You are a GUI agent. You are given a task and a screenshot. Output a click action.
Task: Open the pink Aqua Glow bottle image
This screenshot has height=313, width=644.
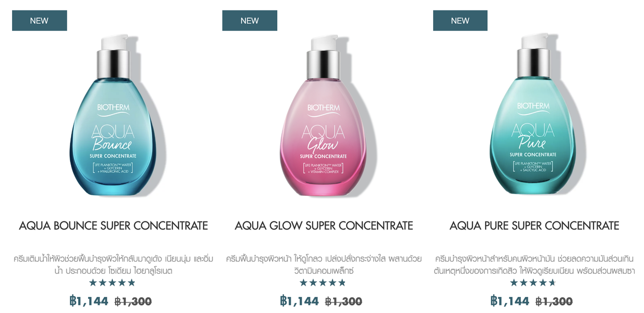point(324,115)
